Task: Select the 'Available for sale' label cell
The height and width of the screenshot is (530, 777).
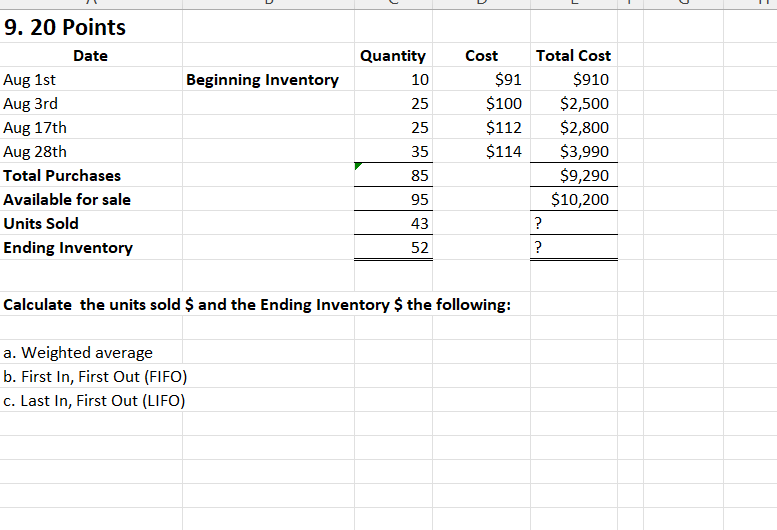Action: (91, 199)
